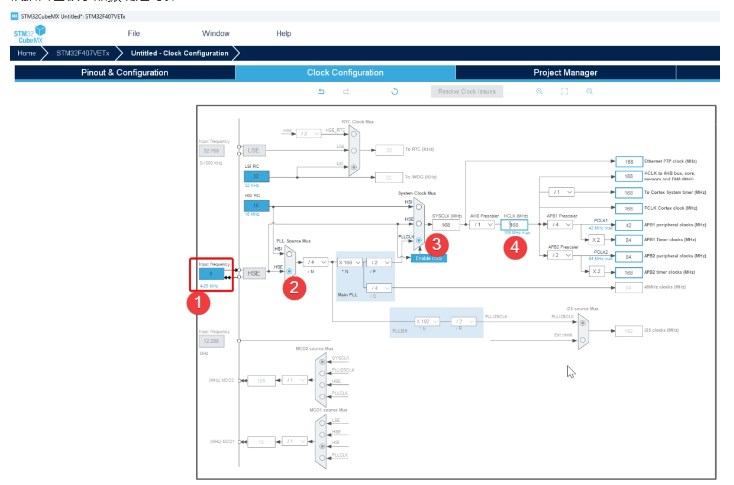Go to the Home breadcrumb
This screenshot has width=734, height=485.
[27, 53]
